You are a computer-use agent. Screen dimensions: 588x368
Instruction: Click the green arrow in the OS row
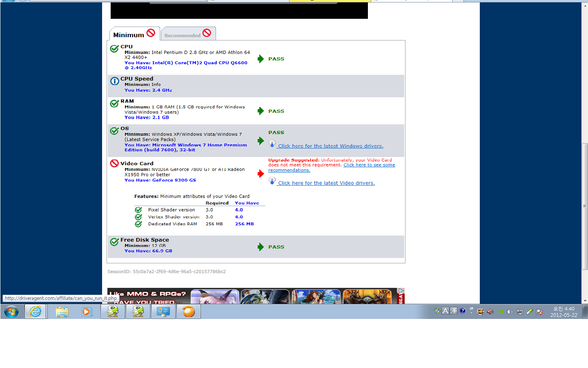point(261,141)
